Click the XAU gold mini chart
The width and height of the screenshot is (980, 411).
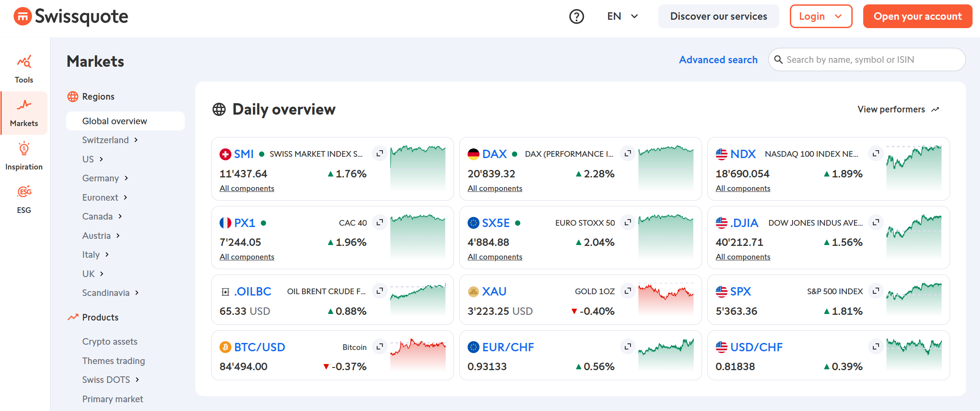[666, 299]
